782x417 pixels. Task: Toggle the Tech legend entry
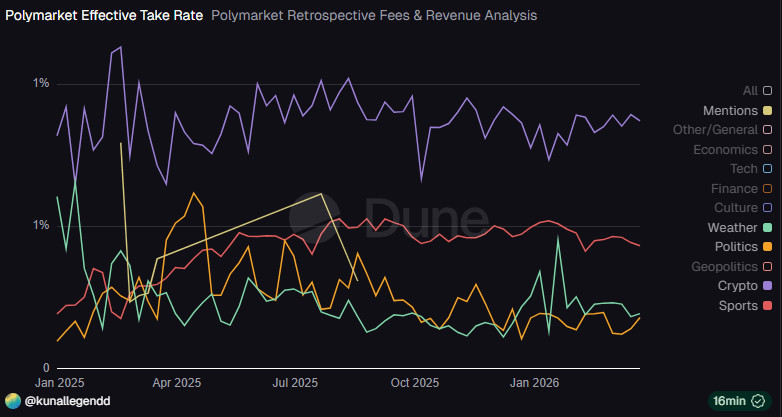coord(751,169)
